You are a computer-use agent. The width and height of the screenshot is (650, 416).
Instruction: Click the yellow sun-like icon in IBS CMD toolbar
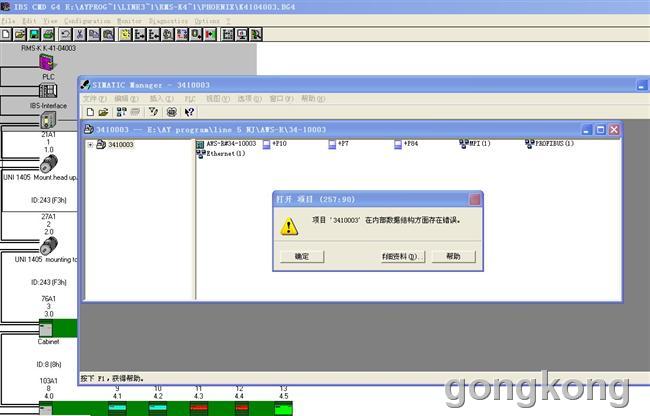click(x=125, y=34)
